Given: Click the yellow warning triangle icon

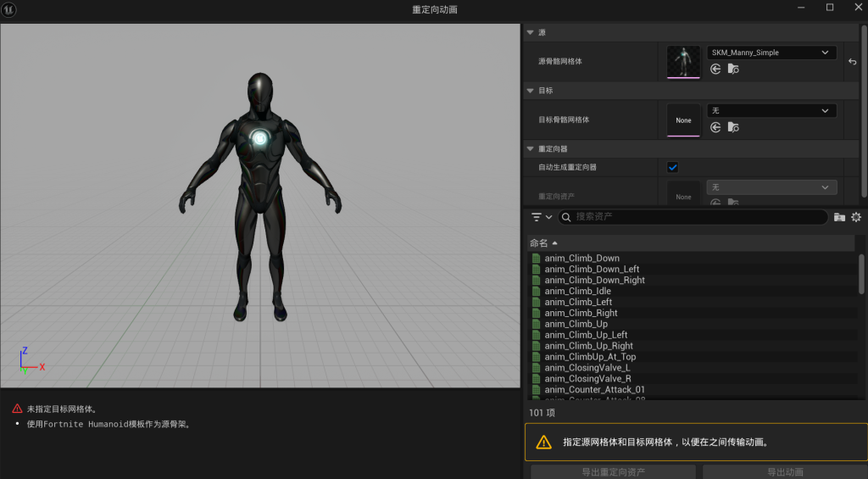Looking at the screenshot, I should coord(543,442).
